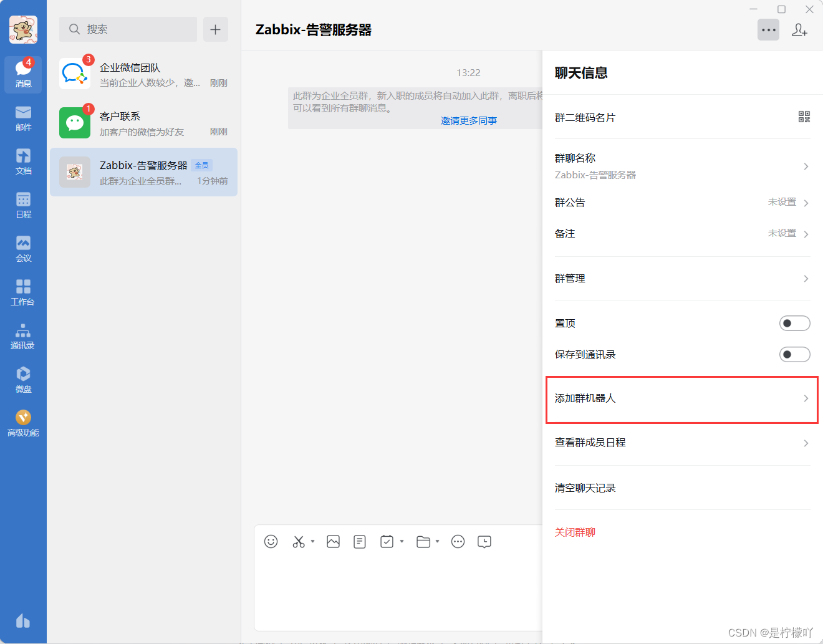The width and height of the screenshot is (823, 644).
Task: Click the add member icon in header
Action: [x=799, y=29]
